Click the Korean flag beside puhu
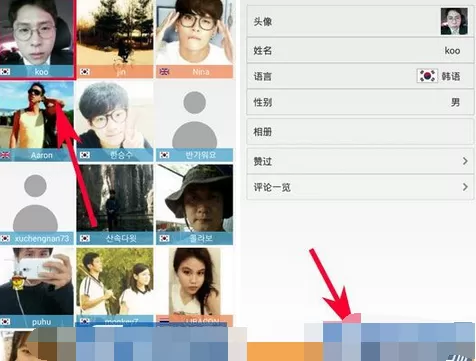The height and width of the screenshot is (361, 476). tap(5, 322)
